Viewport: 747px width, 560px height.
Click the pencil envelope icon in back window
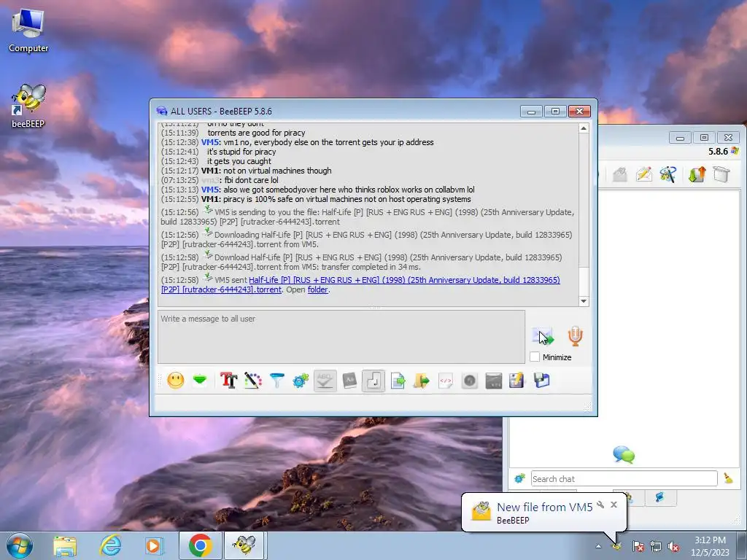coord(643,174)
